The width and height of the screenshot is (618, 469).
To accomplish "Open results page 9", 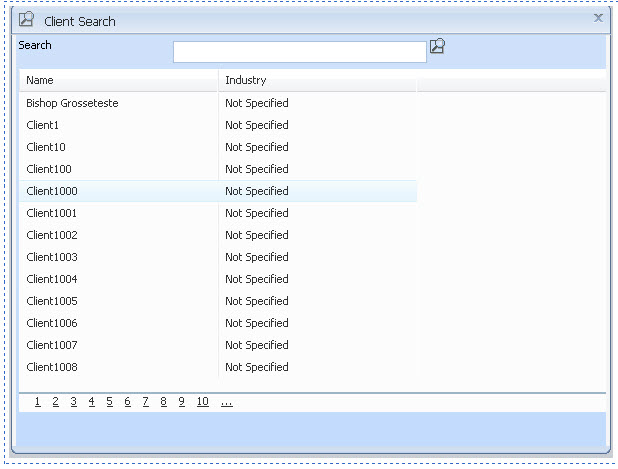I will tap(181, 402).
